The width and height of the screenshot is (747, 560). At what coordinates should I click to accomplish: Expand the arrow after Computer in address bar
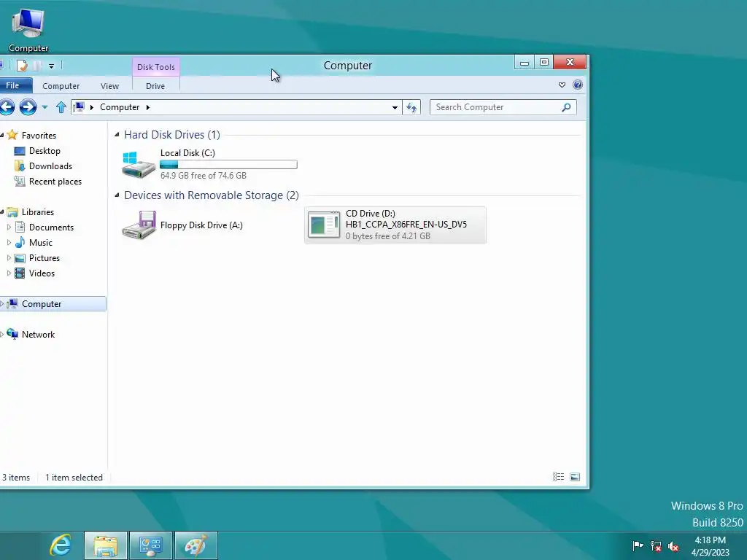pyautogui.click(x=147, y=107)
